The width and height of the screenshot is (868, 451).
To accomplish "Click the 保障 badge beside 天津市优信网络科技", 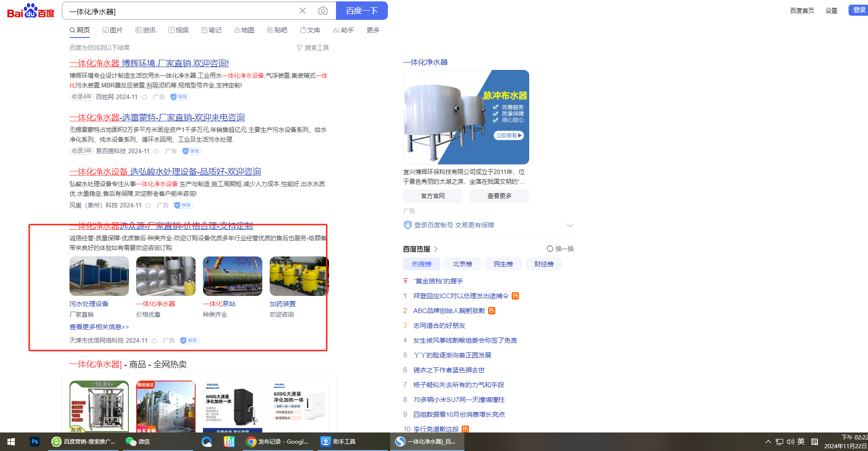I will 190,340.
